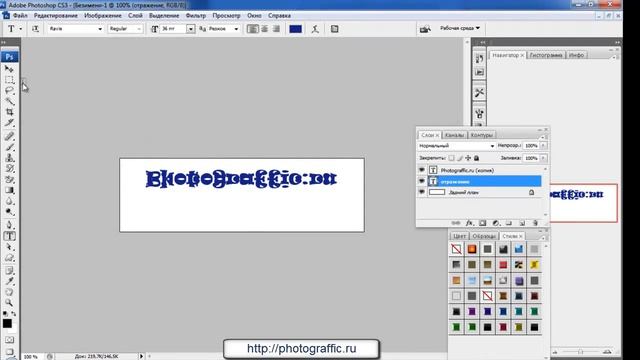Image resolution: width=640 pixels, height=360 pixels.
Task: Select the Healing Brush tool
Action: [9, 136]
